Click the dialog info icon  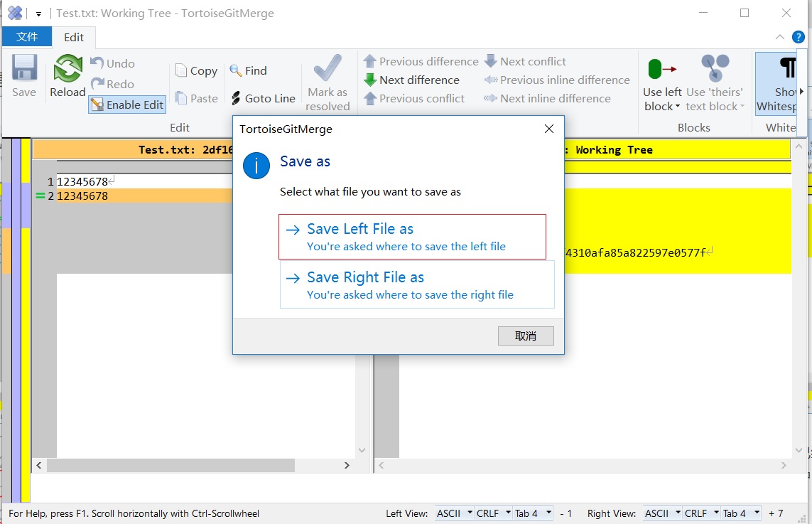pyautogui.click(x=256, y=166)
